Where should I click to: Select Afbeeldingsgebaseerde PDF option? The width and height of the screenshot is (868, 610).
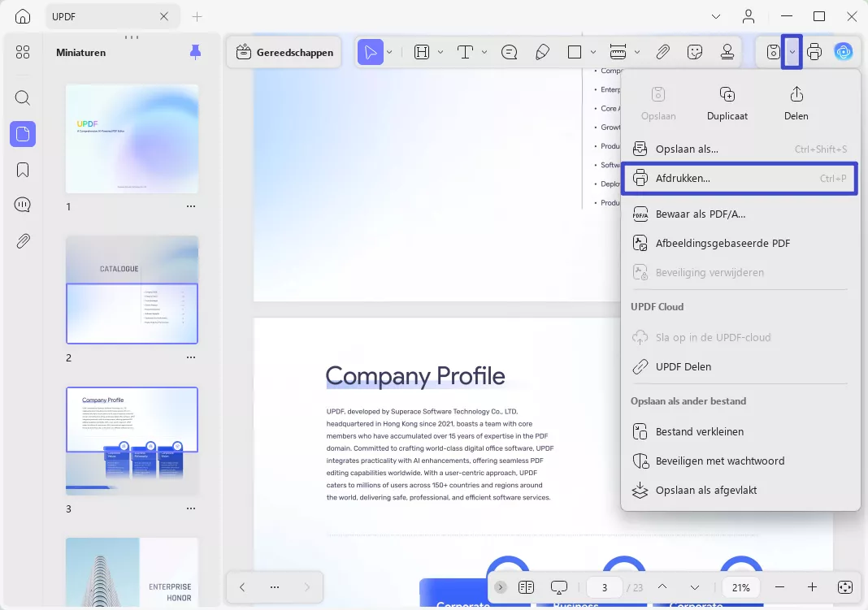coord(740,244)
